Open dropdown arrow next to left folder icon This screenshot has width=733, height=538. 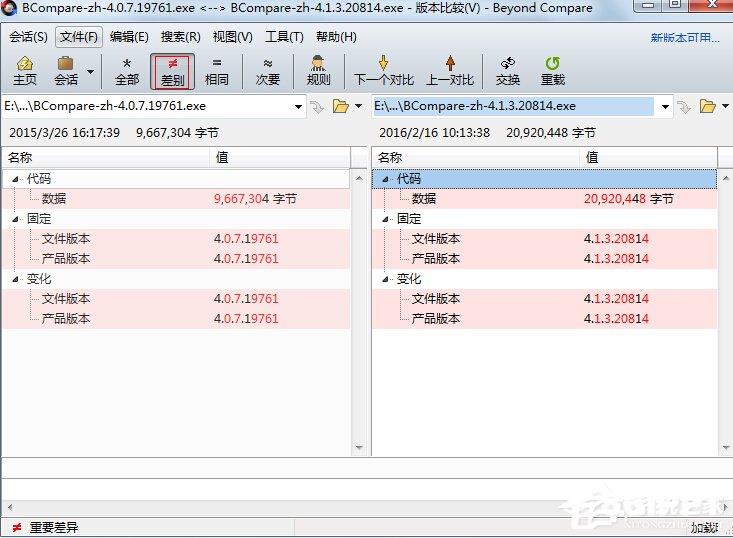coord(359,106)
